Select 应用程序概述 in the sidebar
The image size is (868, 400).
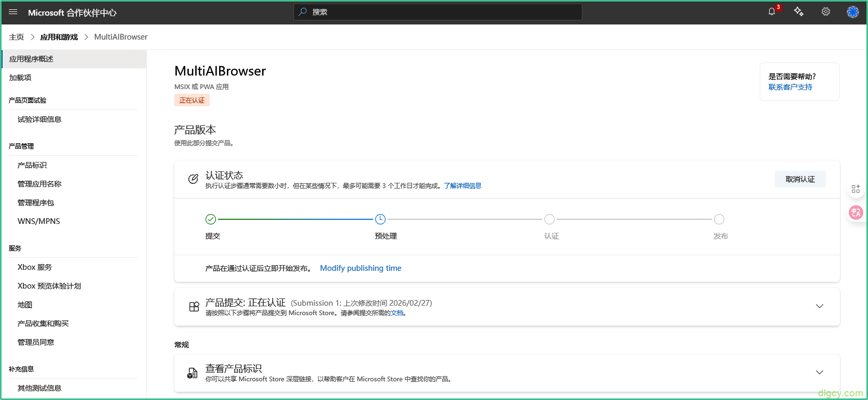[x=31, y=59]
